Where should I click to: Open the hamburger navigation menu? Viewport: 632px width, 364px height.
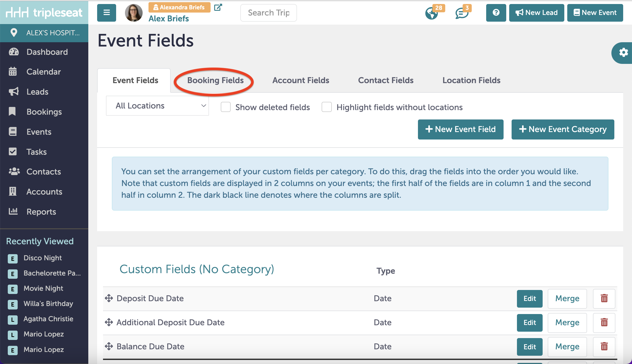[106, 13]
